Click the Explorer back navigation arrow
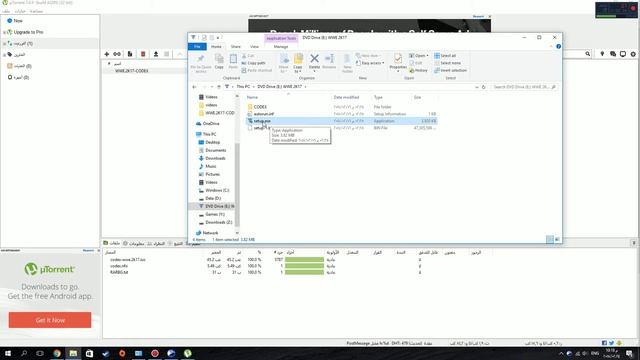This screenshot has width=640, height=360. [194, 87]
